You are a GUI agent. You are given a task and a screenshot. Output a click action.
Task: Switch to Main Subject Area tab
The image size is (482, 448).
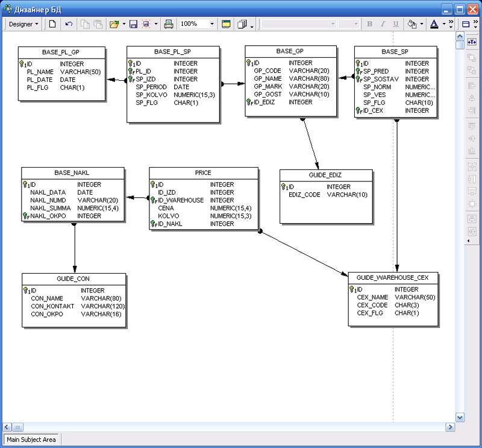pyautogui.click(x=31, y=440)
